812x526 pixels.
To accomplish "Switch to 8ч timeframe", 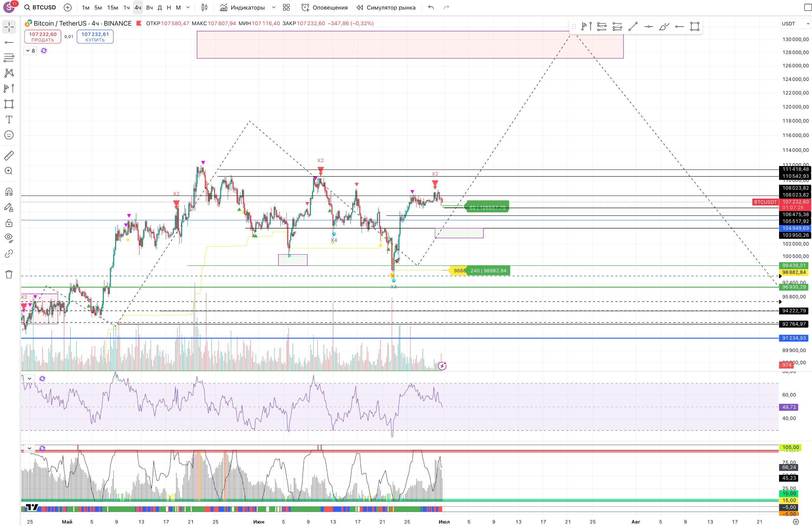I will pyautogui.click(x=149, y=7).
